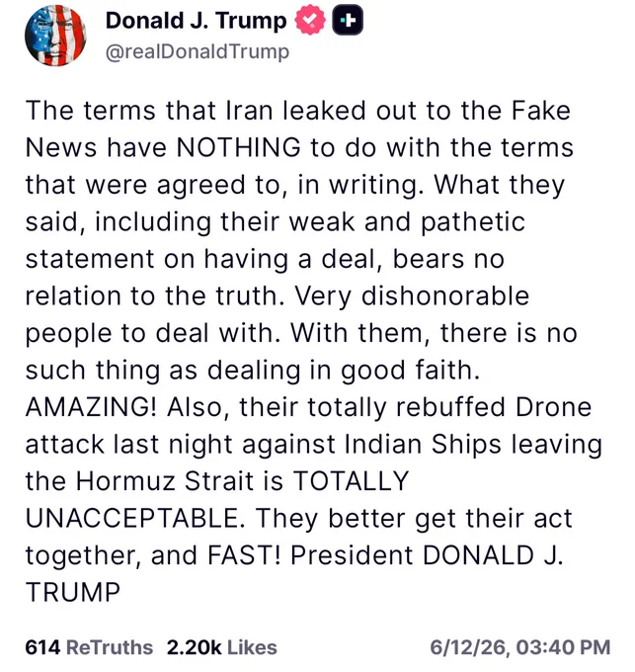
Task: Click the words Indian Ships in the post
Action: [423, 444]
